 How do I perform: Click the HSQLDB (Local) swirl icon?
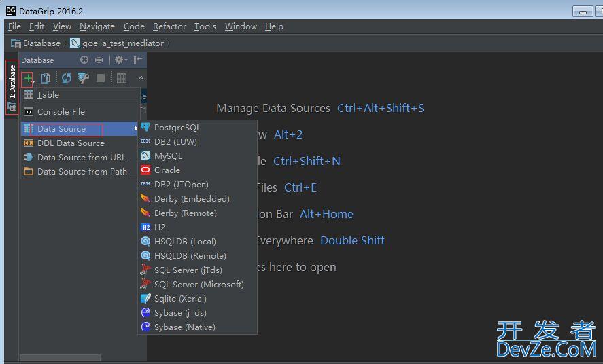(x=145, y=241)
